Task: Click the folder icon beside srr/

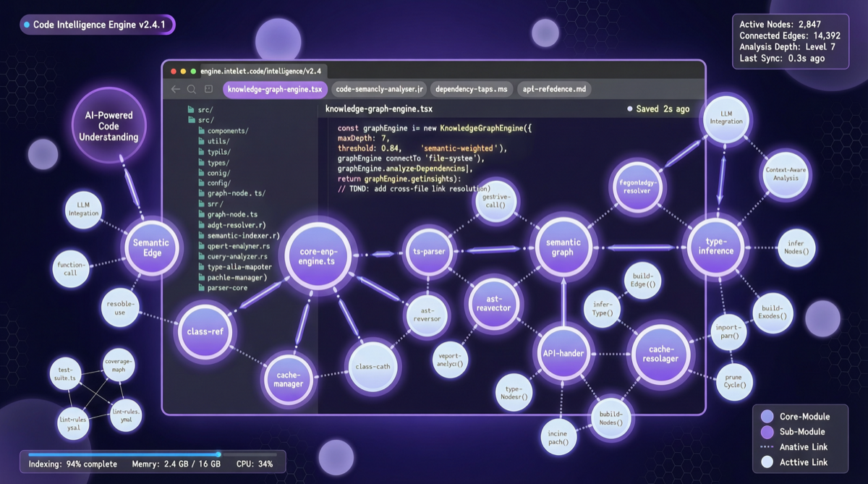Action: pyautogui.click(x=202, y=204)
